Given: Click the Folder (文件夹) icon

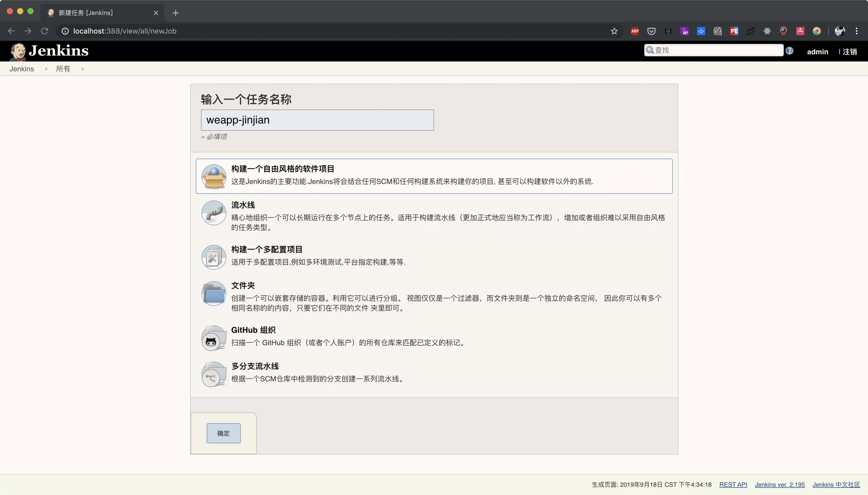Looking at the screenshot, I should click(x=214, y=293).
